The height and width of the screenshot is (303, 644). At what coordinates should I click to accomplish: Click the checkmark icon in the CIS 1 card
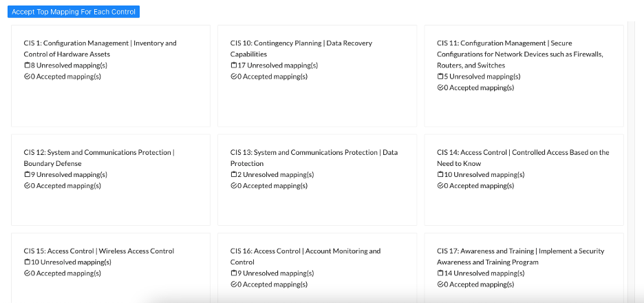tap(27, 76)
